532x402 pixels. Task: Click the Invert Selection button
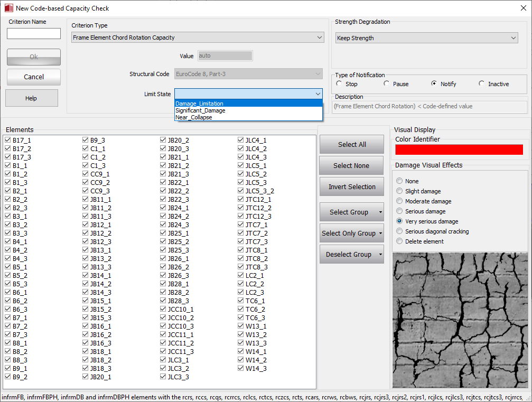(351, 186)
